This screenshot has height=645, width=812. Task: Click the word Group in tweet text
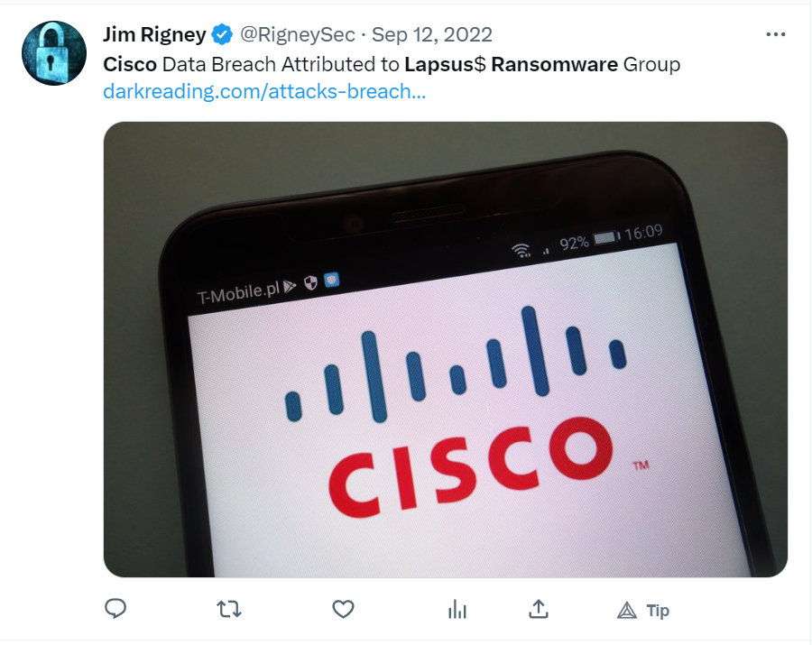[x=651, y=65]
